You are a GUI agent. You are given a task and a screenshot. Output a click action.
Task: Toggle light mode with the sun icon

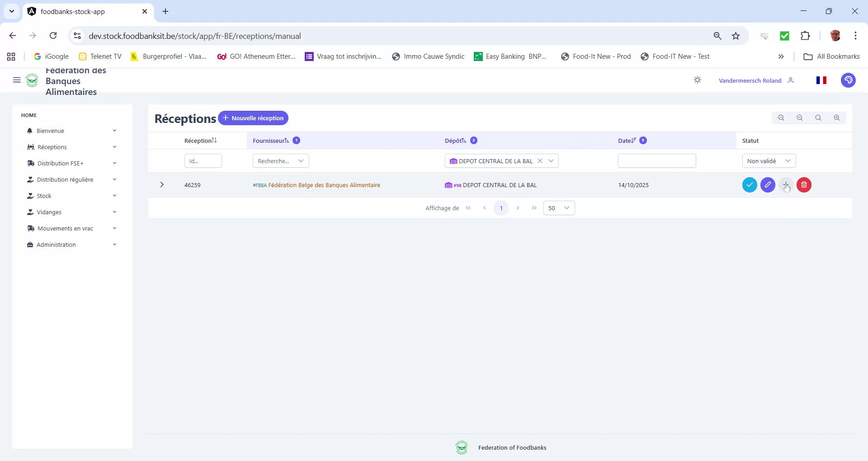click(x=697, y=80)
